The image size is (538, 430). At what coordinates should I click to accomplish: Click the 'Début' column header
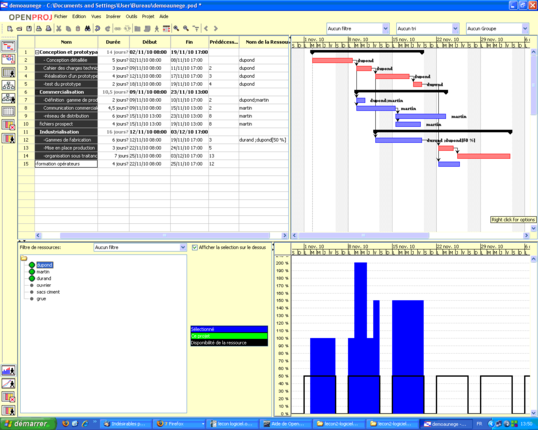[150, 42]
